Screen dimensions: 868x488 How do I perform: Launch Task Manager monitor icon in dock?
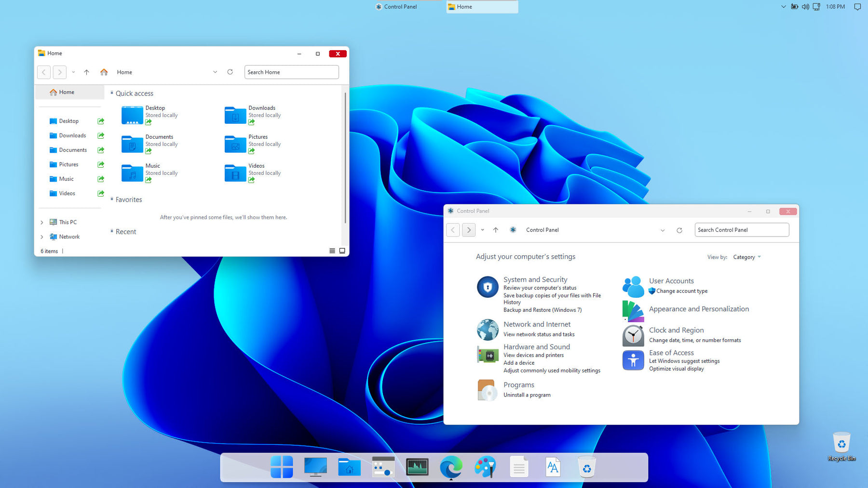(417, 467)
